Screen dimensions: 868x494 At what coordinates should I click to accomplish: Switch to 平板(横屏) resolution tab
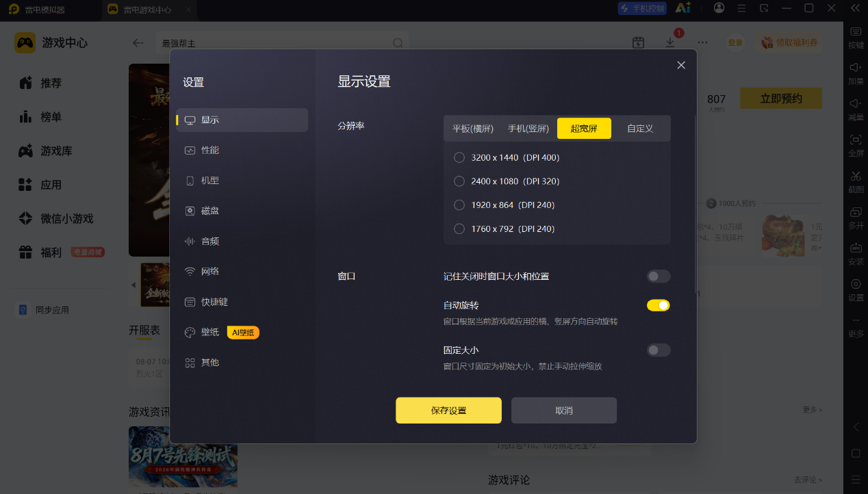[x=473, y=129]
